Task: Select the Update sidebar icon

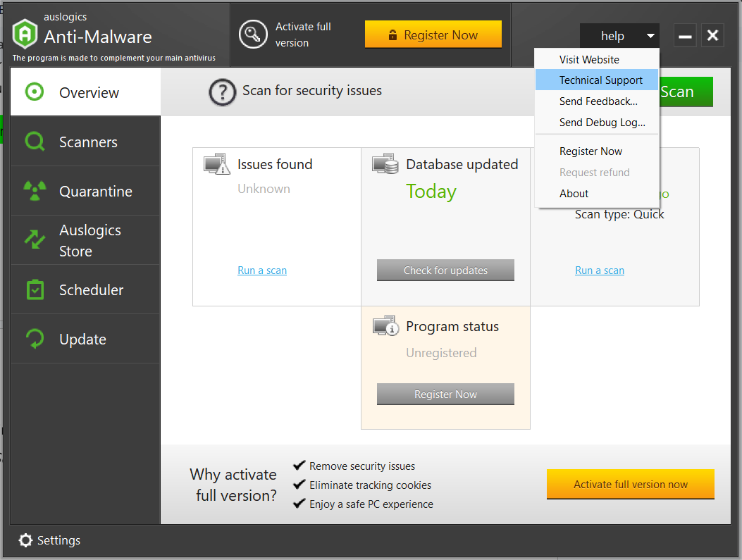Action: click(34, 339)
